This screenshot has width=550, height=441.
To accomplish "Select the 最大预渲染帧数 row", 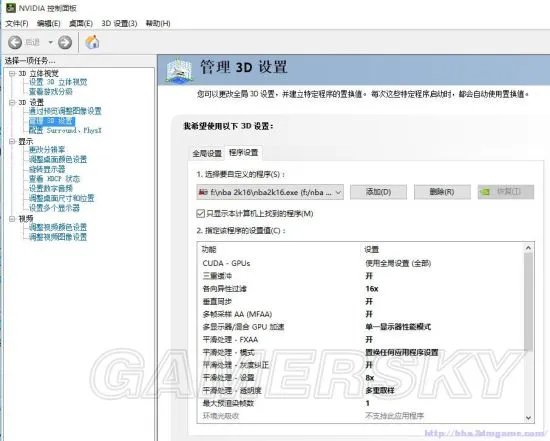I will coord(361,403).
